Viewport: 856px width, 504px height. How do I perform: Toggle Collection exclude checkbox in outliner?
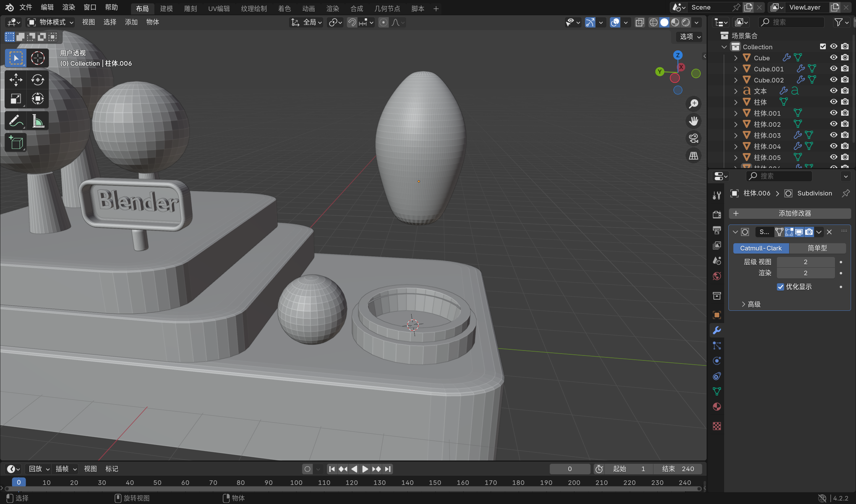click(x=823, y=47)
